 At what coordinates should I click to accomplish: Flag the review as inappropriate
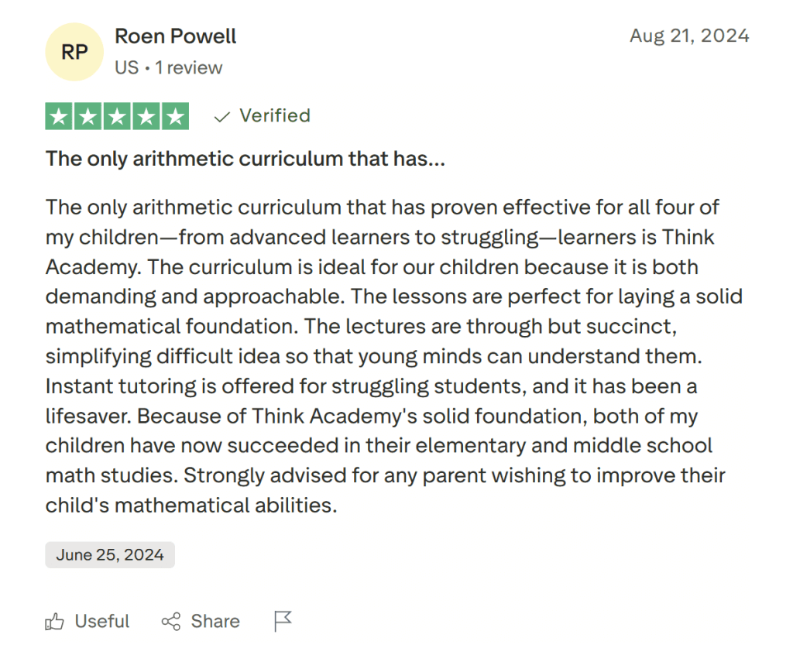click(x=283, y=621)
